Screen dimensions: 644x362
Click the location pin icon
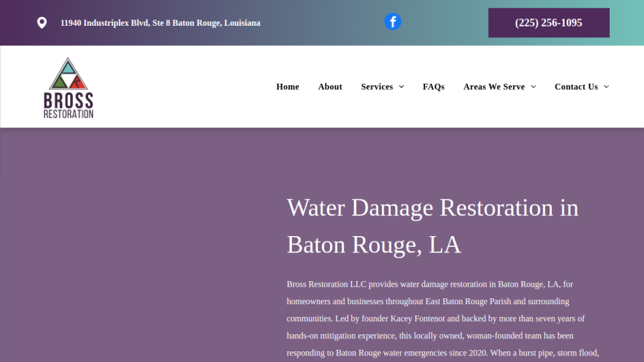(x=42, y=23)
